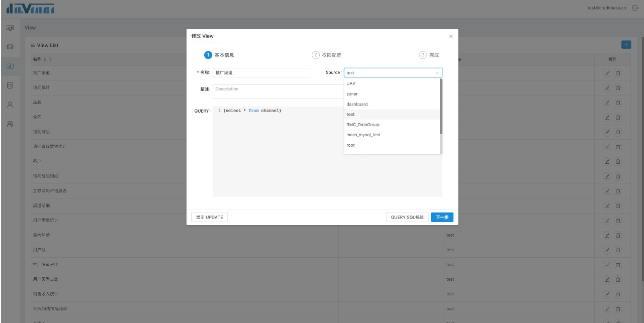The image size is (644, 323).
Task: Click the 显示 UPDATE button
Action: click(210, 217)
